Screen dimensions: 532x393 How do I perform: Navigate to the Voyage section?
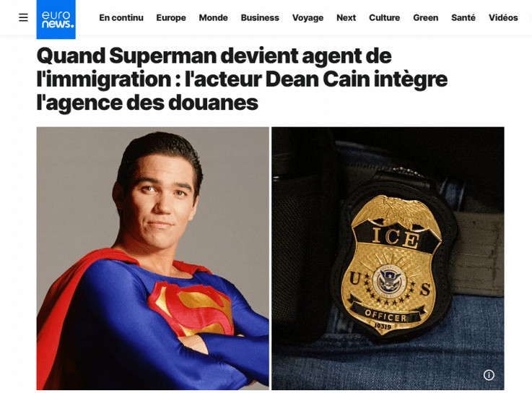308,17
